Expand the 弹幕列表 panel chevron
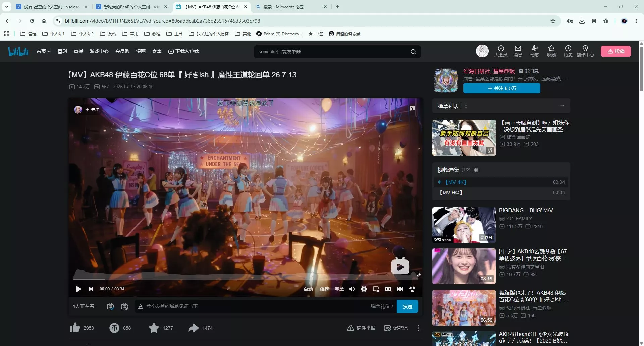The image size is (644, 346). tap(562, 106)
